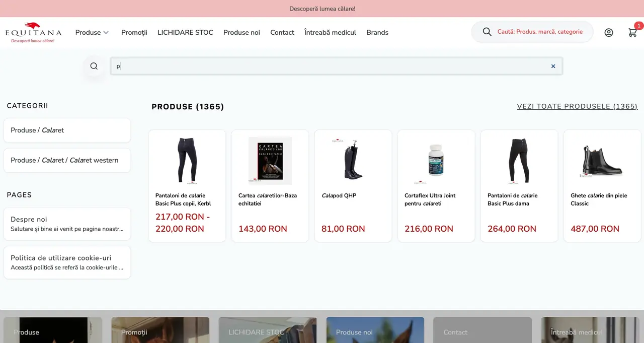Open Cartea calaretilor book cover image
The height and width of the screenshot is (343, 644).
tap(270, 161)
